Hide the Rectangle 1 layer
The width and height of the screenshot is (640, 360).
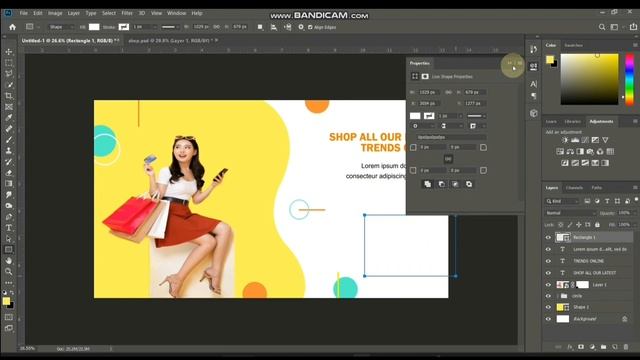[548, 238]
